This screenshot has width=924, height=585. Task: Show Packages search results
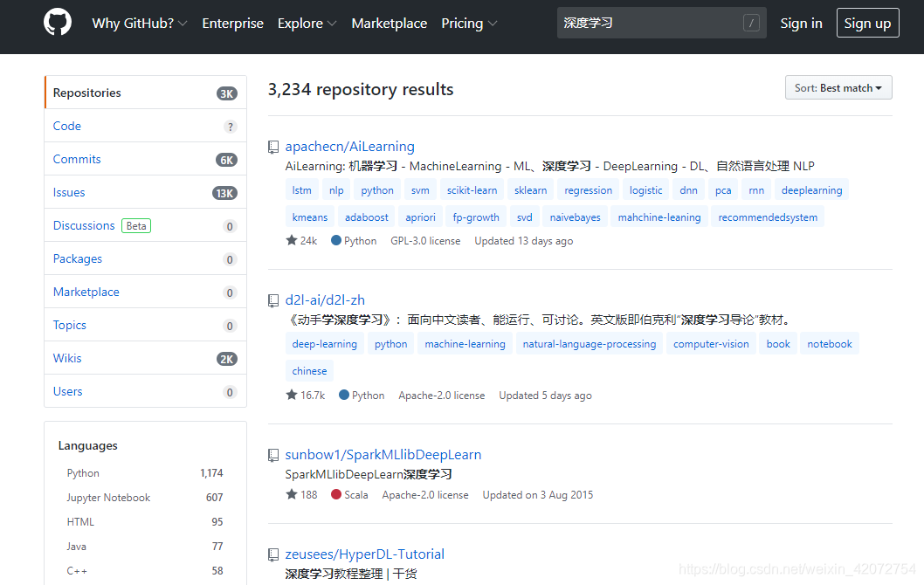[x=146, y=258]
